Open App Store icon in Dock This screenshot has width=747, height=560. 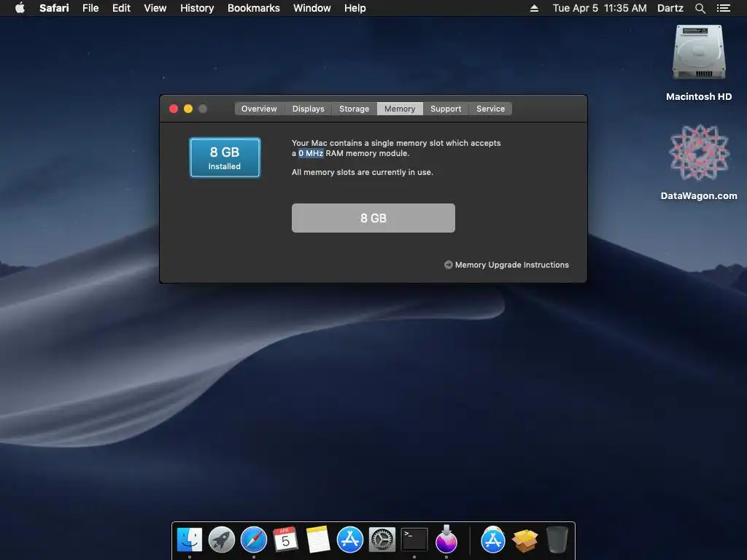pos(350,540)
